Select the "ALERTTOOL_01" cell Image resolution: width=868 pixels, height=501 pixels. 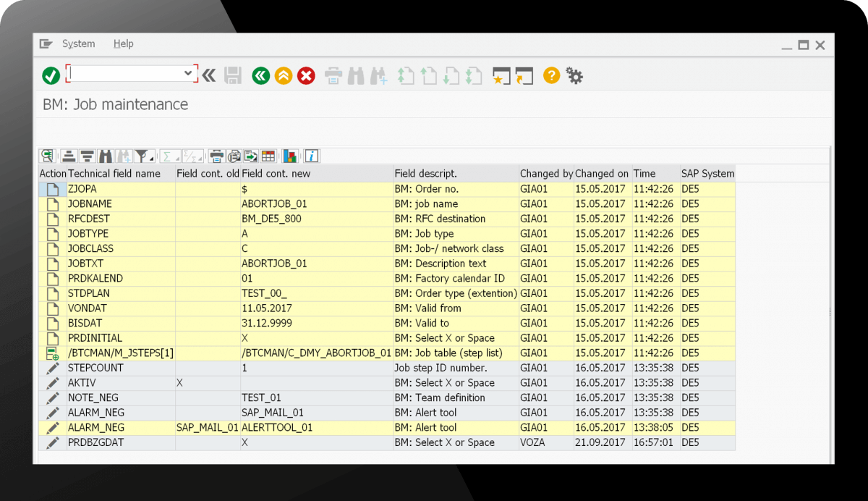pos(317,428)
